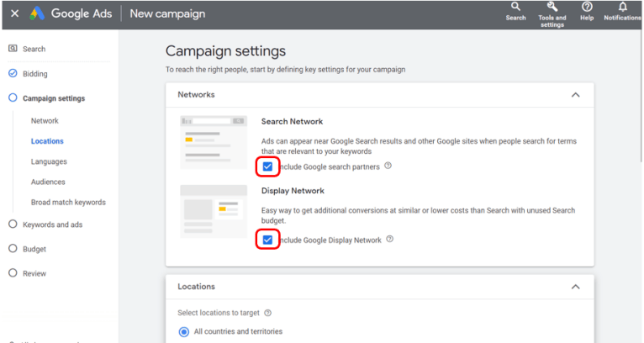This screenshot has height=343, width=644.
Task: Close the new campaign setup with the X icon
Action: [x=15, y=13]
